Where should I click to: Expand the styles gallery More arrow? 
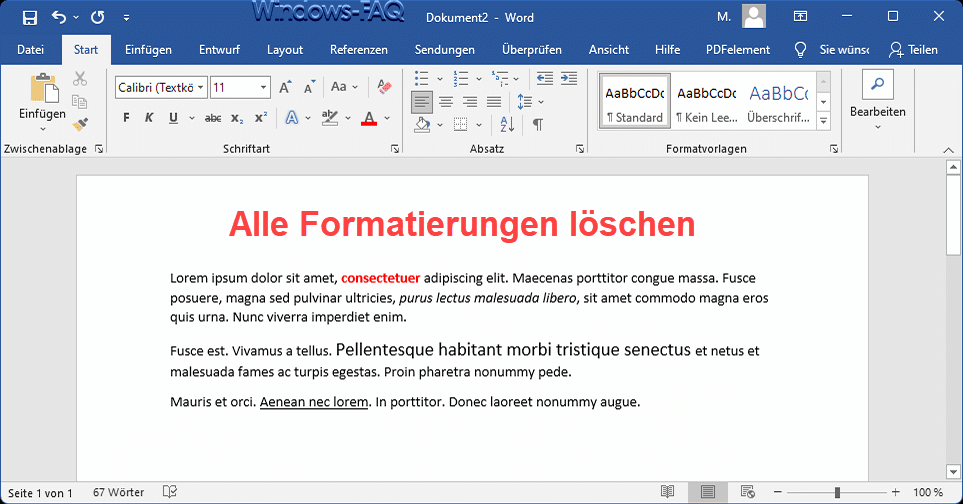point(824,121)
